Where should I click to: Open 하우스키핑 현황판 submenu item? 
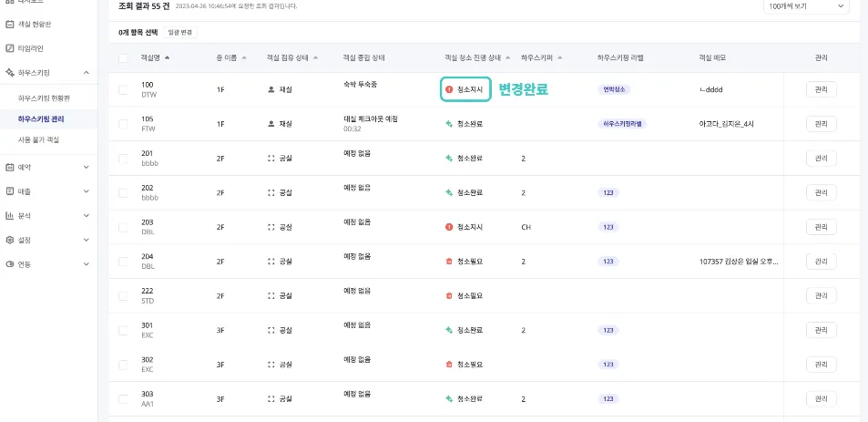pyautogui.click(x=45, y=98)
